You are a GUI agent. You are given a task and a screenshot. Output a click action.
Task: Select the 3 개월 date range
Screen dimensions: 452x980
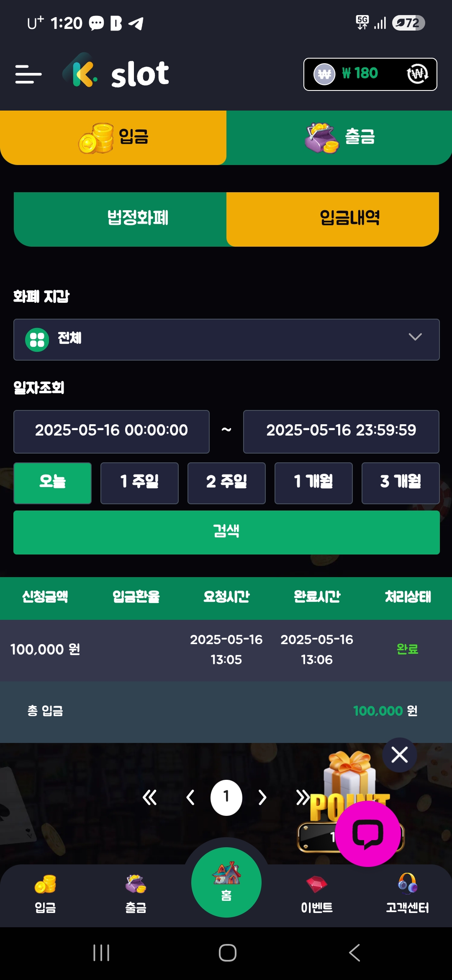pos(401,483)
